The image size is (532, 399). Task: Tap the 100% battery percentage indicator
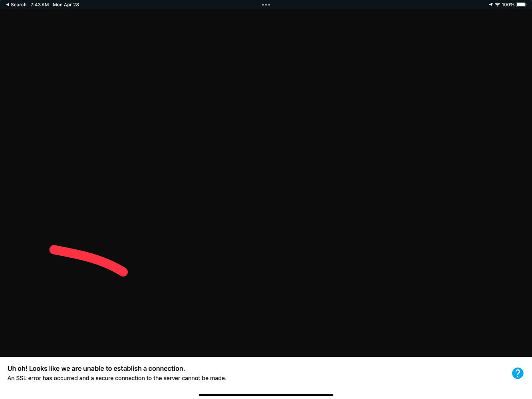(507, 5)
